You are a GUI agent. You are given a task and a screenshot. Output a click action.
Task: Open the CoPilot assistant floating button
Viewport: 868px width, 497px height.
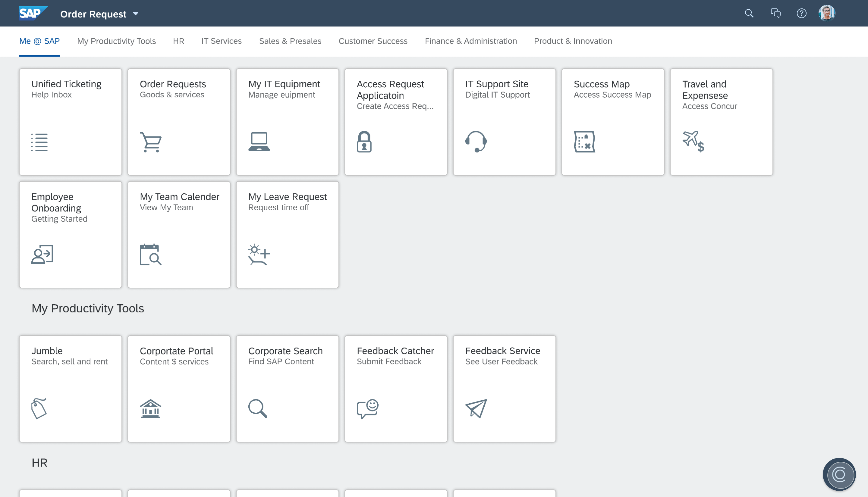(x=839, y=474)
